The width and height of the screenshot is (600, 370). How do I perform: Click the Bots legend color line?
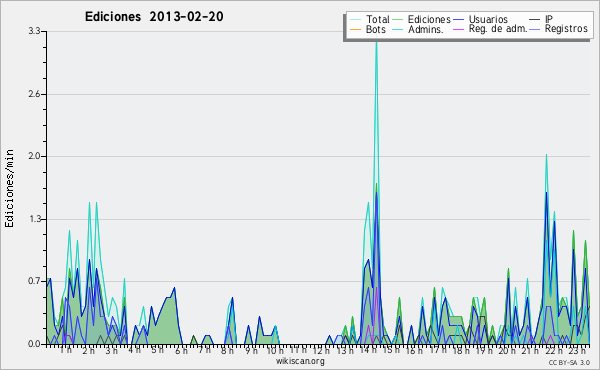(x=355, y=29)
